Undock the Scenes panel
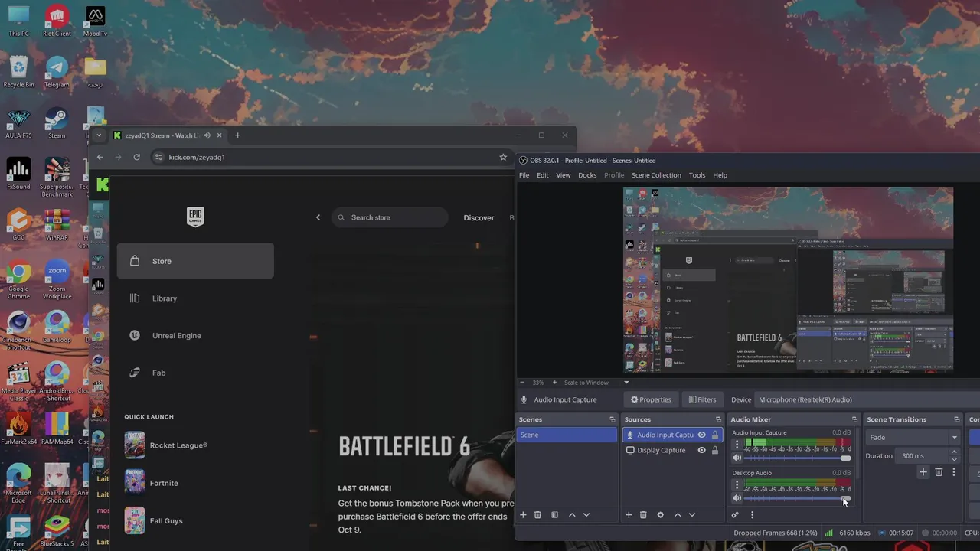The image size is (980, 551). click(x=612, y=419)
